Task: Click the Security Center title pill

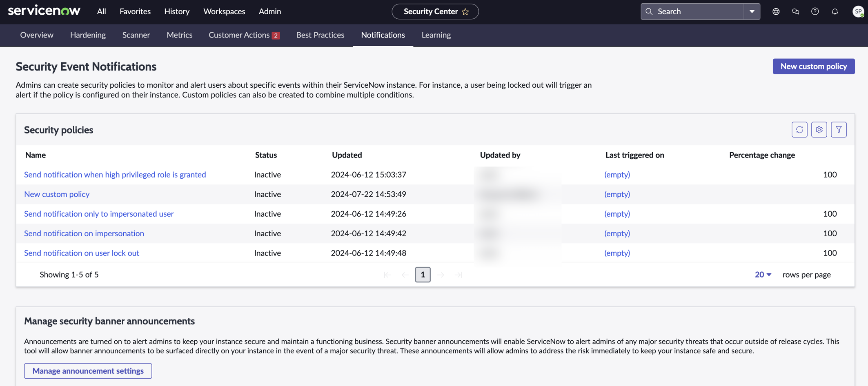Action: (435, 11)
